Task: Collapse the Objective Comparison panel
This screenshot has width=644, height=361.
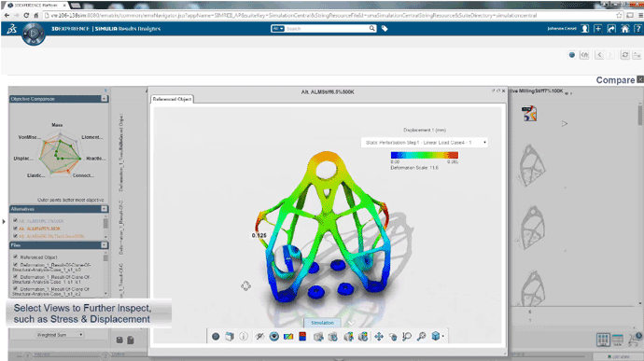Action: pos(104,99)
